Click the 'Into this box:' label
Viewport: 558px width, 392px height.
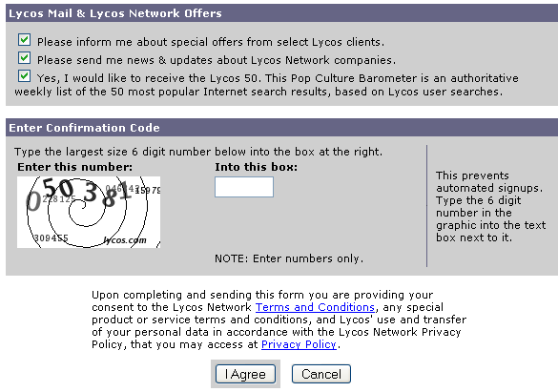(x=256, y=167)
